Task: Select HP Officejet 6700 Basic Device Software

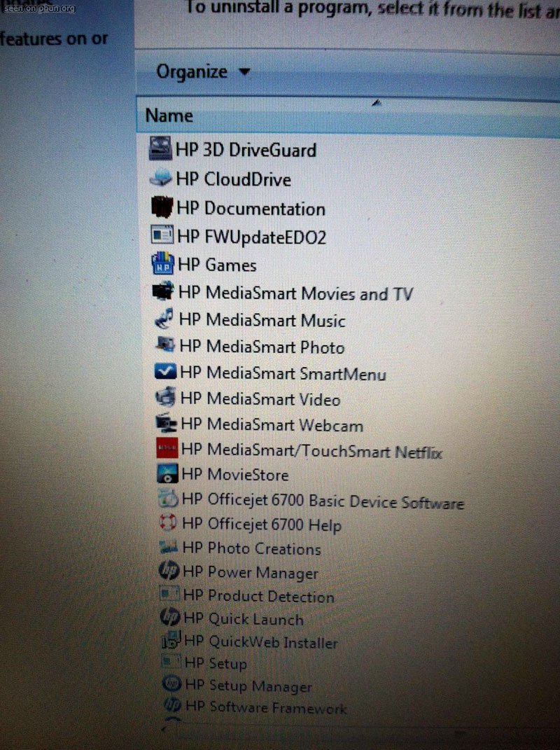Action: point(323,501)
